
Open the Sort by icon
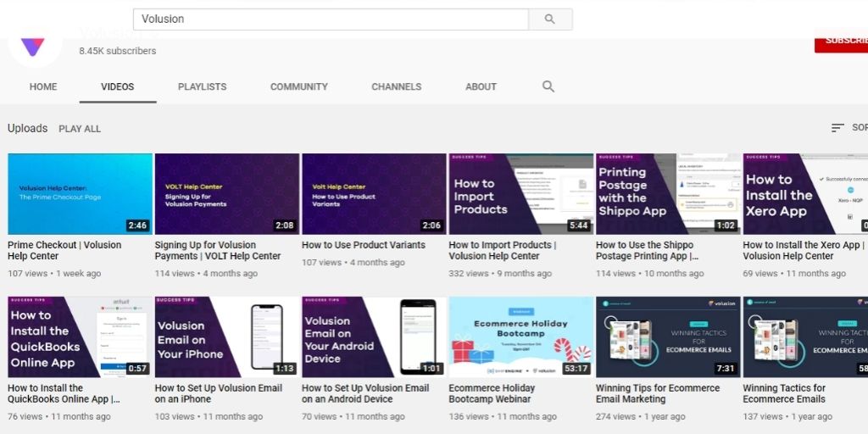pyautogui.click(x=837, y=128)
